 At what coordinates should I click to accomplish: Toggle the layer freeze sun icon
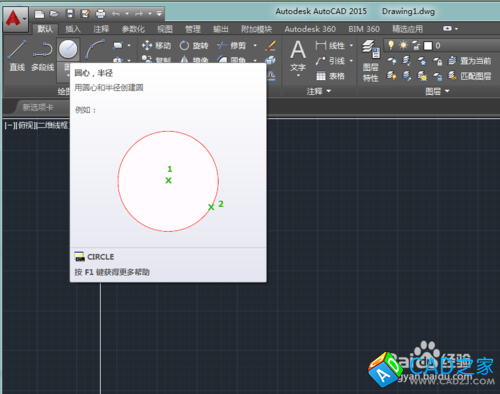point(403,45)
